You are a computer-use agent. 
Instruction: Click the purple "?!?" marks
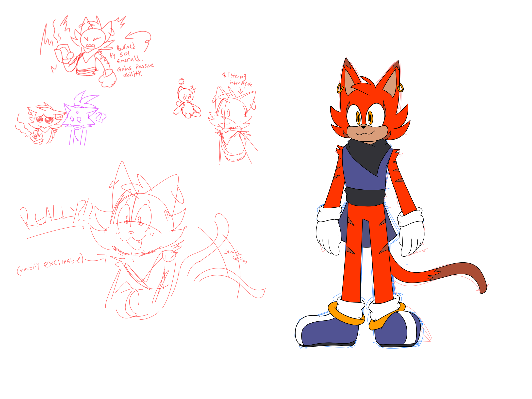100,117
